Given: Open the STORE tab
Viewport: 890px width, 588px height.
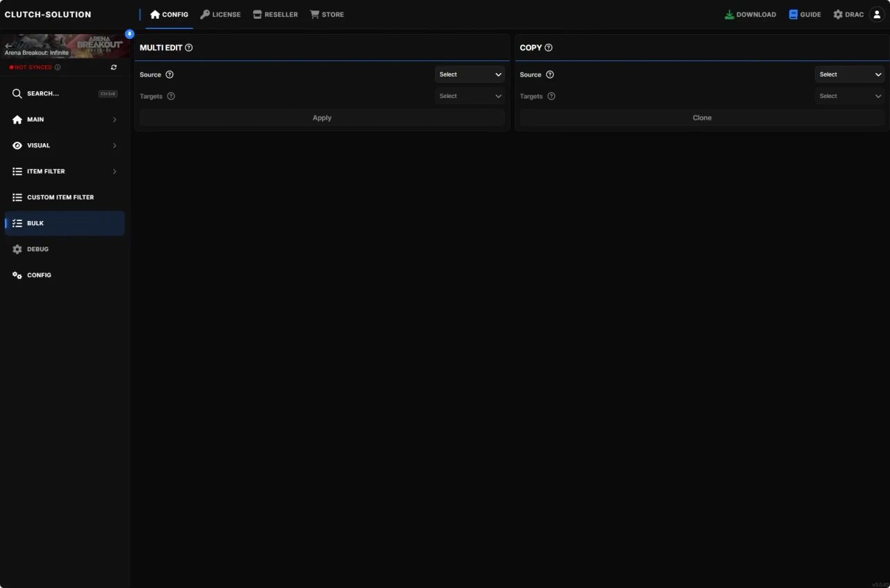Looking at the screenshot, I should [x=327, y=14].
